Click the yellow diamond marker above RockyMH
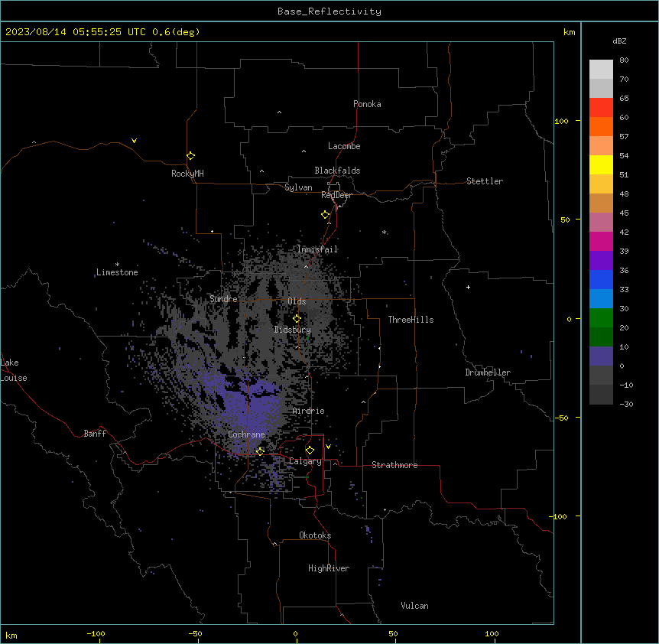The height and width of the screenshot is (644, 659). click(x=191, y=156)
